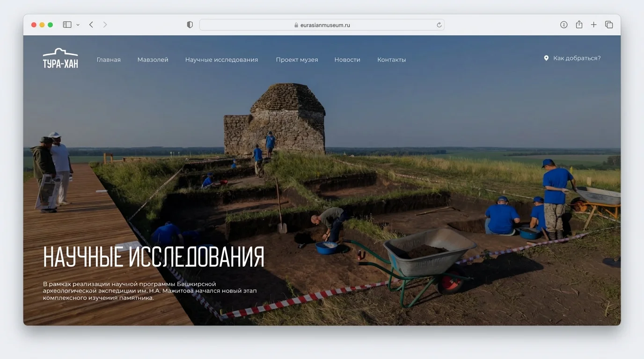Open the Главная menu item

coord(109,60)
